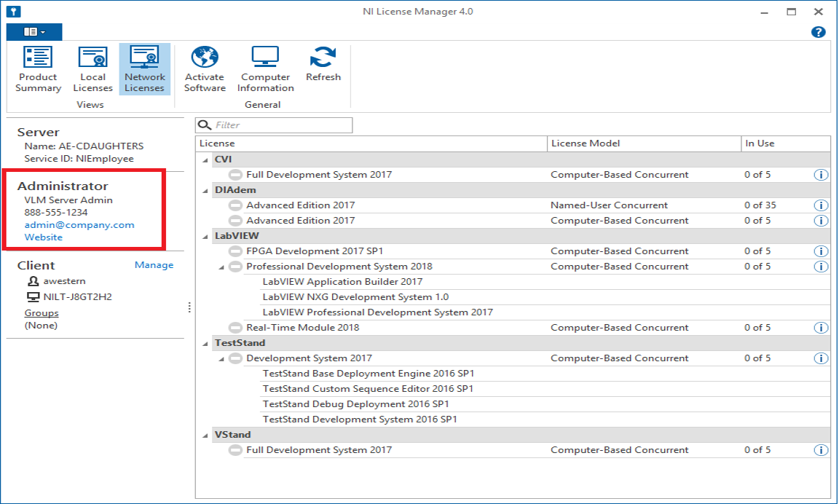Type in the Filter search box
The height and width of the screenshot is (504, 839).
tap(282, 125)
